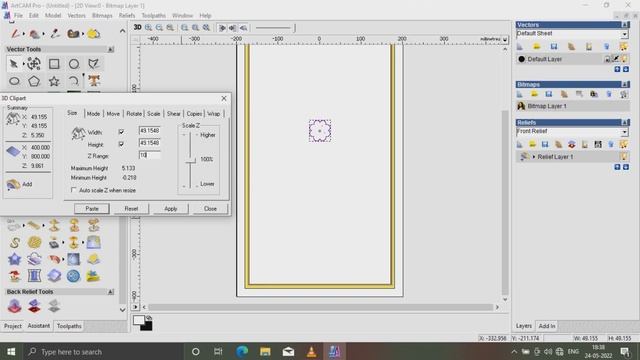Switch to the Copies tab in 3D Clipart
Viewport: 640px width, 360px height.
click(x=194, y=114)
